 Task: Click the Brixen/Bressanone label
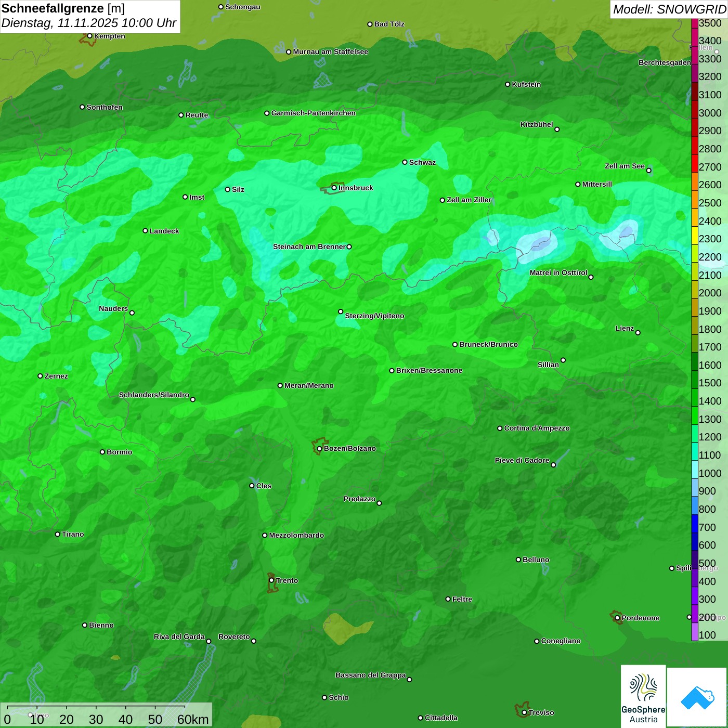click(429, 370)
